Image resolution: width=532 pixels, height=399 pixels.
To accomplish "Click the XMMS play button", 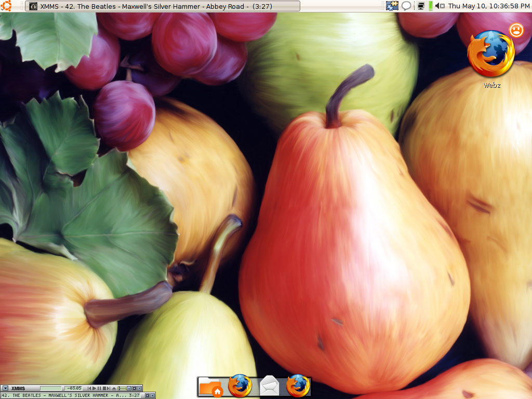I will pos(95,388).
